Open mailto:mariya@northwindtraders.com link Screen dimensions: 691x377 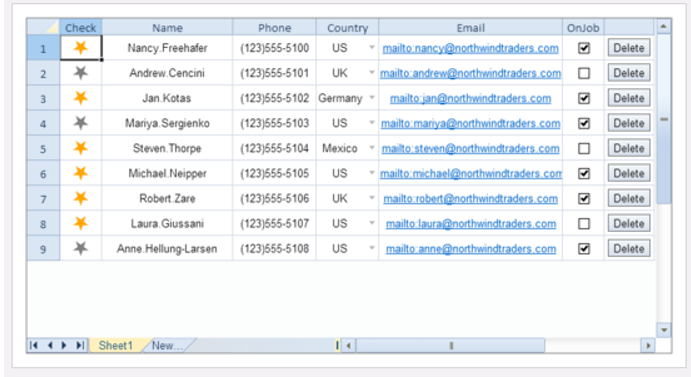point(470,123)
